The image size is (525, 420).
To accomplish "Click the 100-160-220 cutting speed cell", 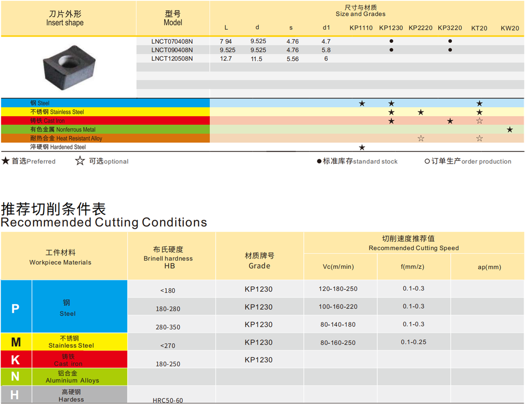I will click(x=338, y=307).
